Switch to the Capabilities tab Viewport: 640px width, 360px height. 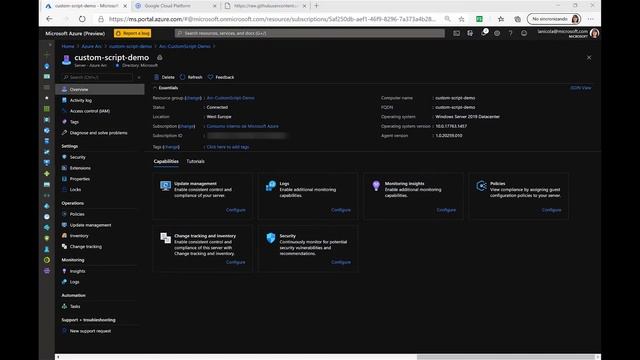pos(166,162)
